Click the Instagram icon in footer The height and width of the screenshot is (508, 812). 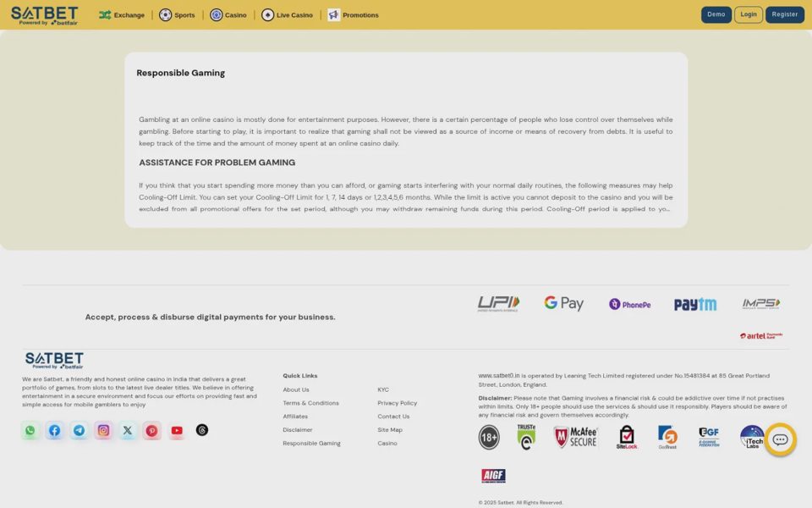click(103, 430)
